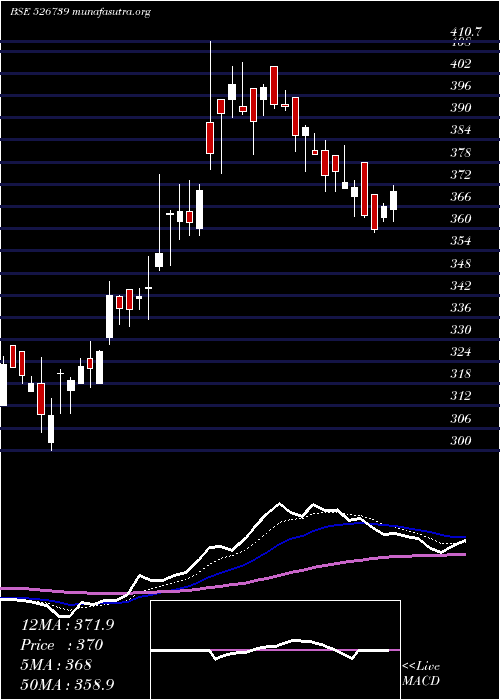Click the tallest-wick candle near 410.7 high
Screen dimensions: 500x700
(x=210, y=105)
